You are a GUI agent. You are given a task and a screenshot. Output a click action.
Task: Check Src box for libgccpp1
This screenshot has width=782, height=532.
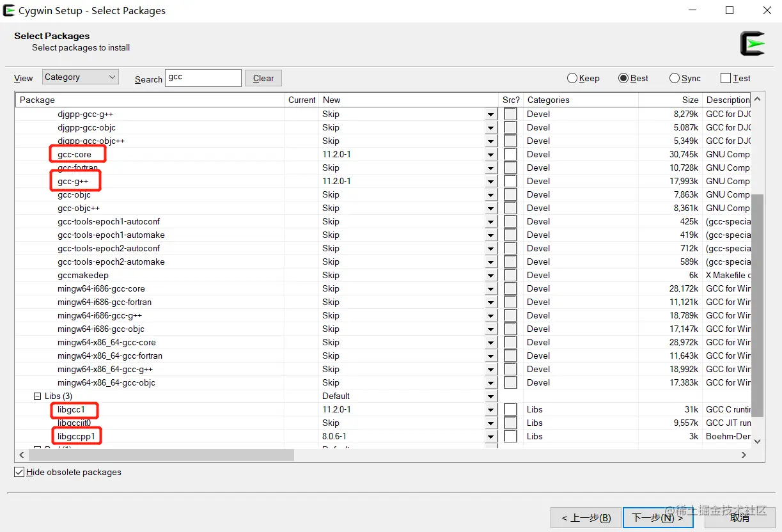tap(510, 436)
